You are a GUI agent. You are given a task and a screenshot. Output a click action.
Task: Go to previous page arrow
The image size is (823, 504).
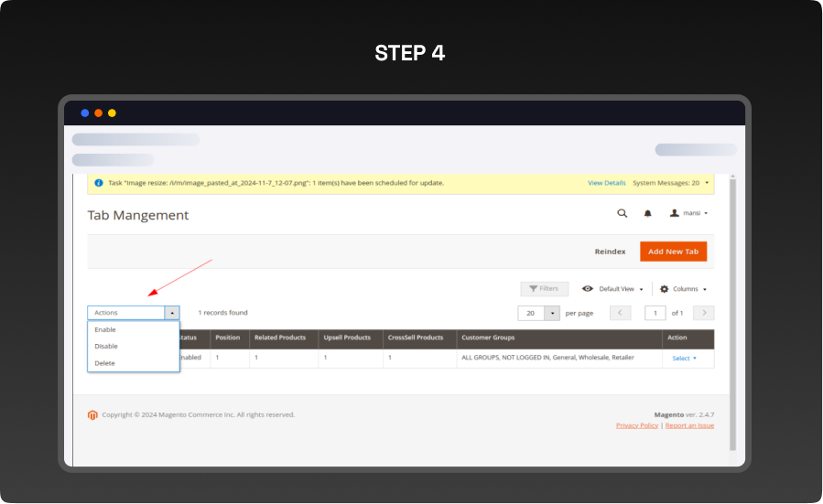[x=620, y=313]
